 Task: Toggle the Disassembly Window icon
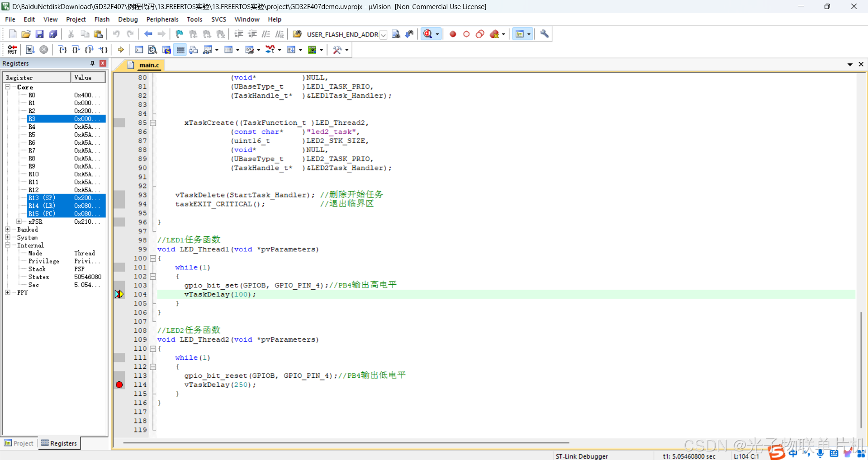click(x=152, y=50)
